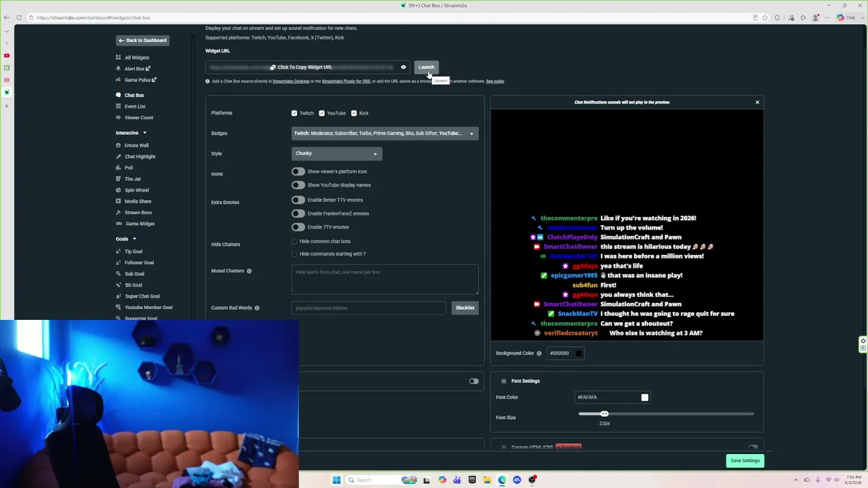
Task: Click browser Back arrow
Action: click(7, 18)
